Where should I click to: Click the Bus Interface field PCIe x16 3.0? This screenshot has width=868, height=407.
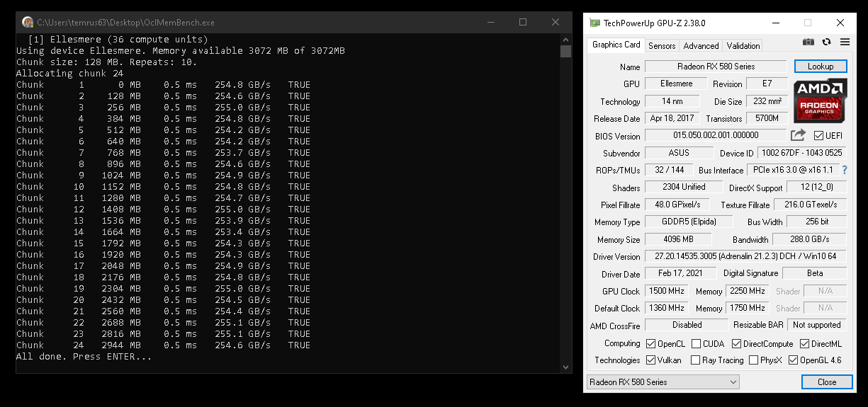794,170
